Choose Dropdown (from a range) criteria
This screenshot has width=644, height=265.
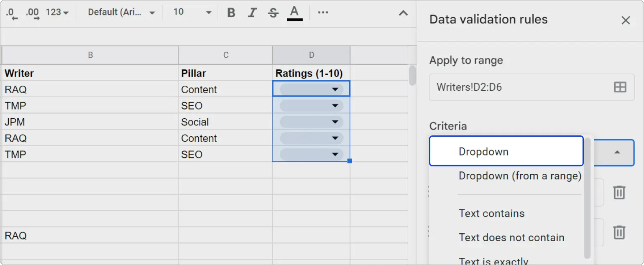[x=519, y=176]
